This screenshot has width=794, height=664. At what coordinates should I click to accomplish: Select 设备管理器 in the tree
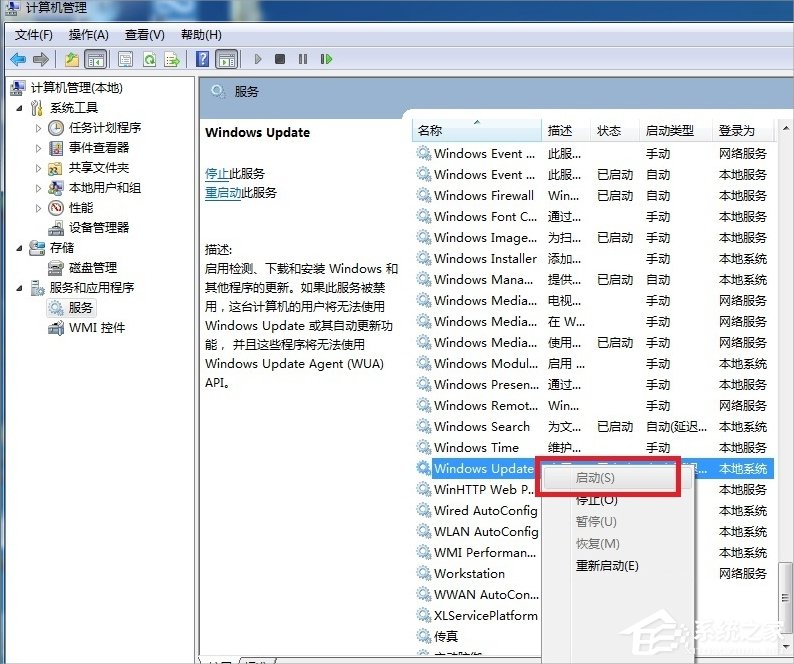point(99,227)
